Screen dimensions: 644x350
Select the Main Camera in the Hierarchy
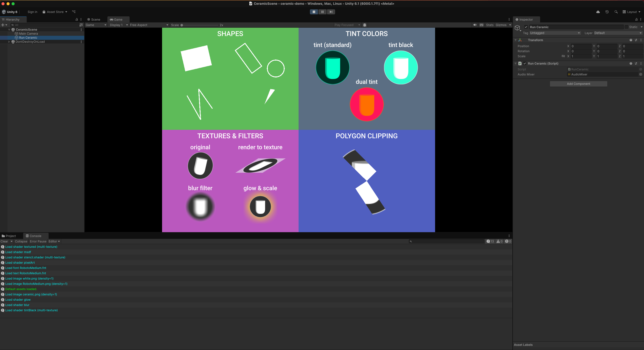28,33
